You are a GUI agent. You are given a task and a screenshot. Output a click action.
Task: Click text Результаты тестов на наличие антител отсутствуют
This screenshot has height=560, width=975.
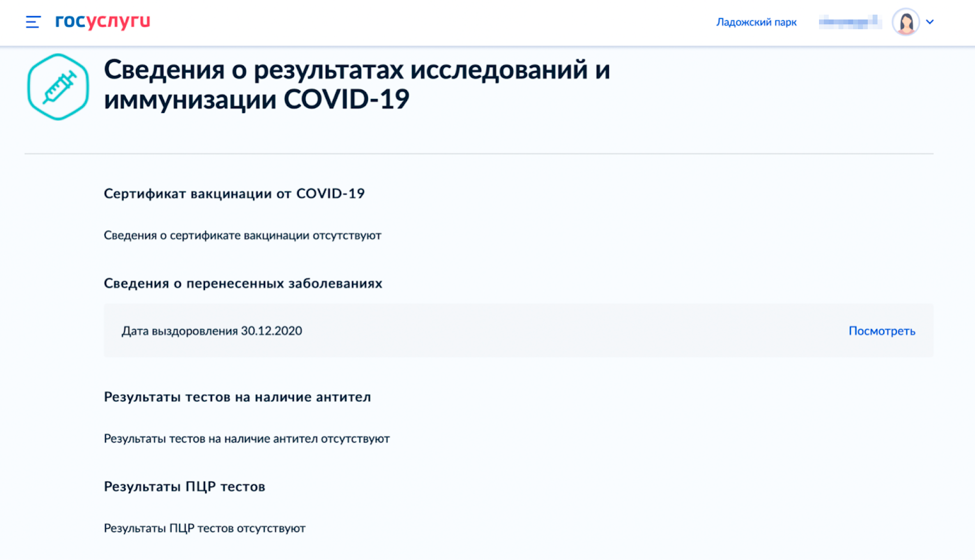(247, 439)
